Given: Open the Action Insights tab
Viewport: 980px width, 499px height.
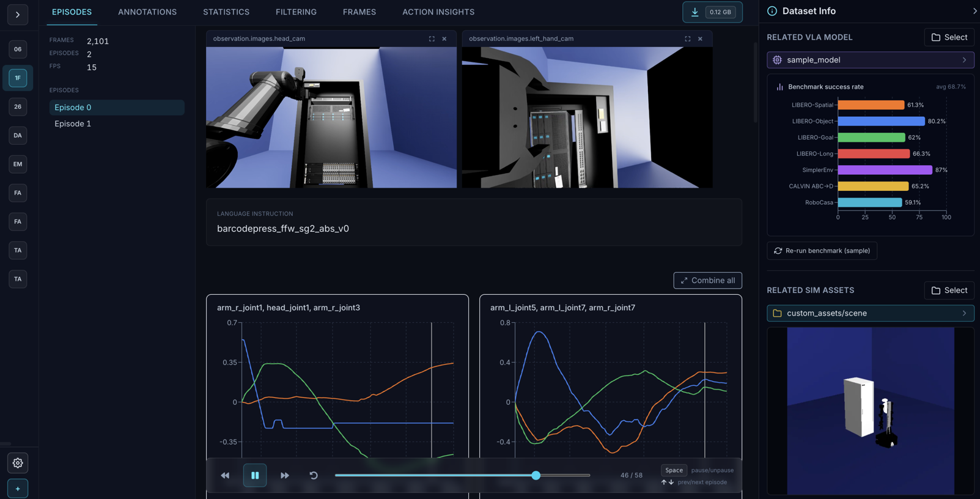Looking at the screenshot, I should pyautogui.click(x=438, y=12).
